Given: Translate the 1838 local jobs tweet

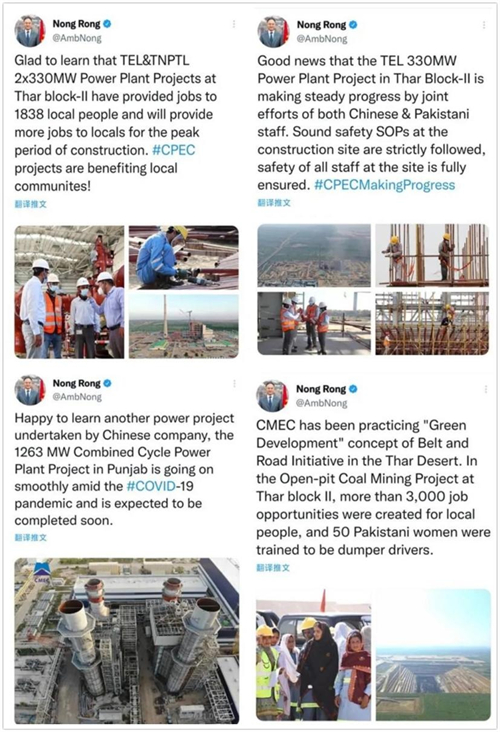Looking at the screenshot, I should [31, 204].
